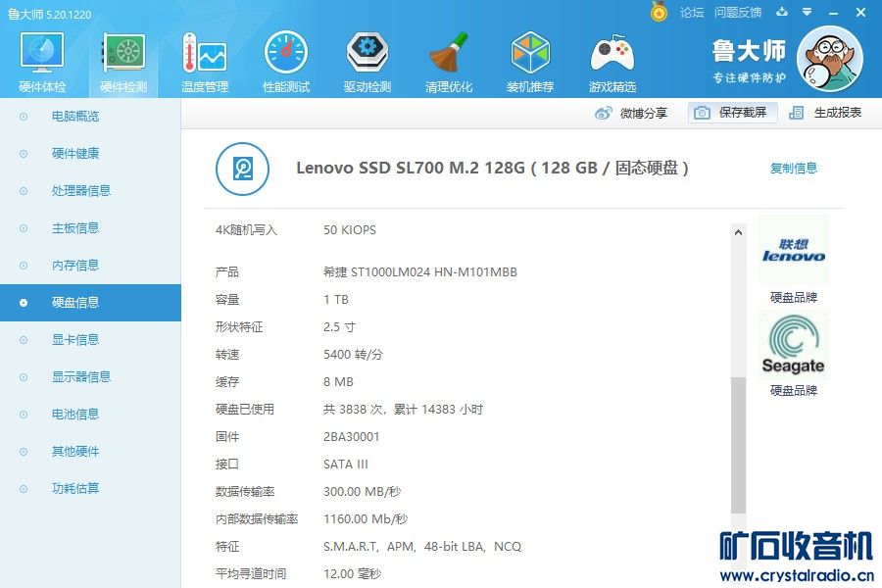Screen dimensions: 882x588
Task: Click the firmware value 2BA30001
Action: (352, 437)
